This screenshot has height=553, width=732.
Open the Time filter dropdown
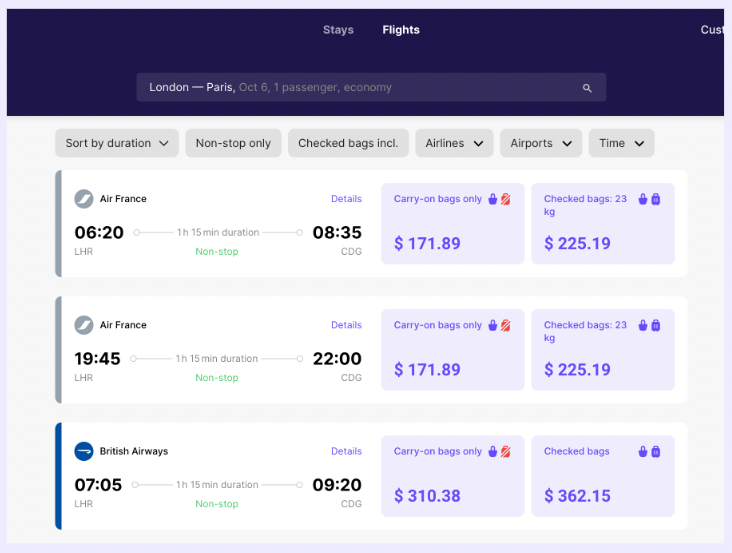point(621,143)
